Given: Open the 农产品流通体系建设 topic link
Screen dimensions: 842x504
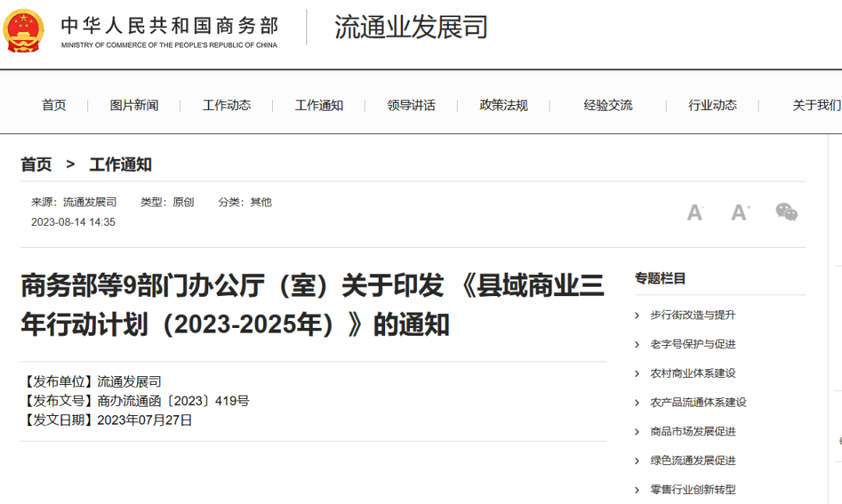Looking at the screenshot, I should [698, 402].
